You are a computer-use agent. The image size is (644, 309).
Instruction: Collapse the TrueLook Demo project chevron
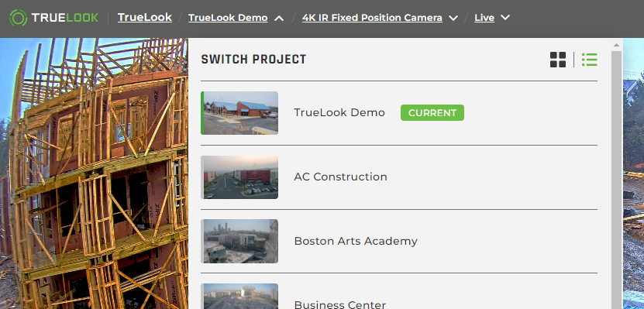(x=279, y=18)
